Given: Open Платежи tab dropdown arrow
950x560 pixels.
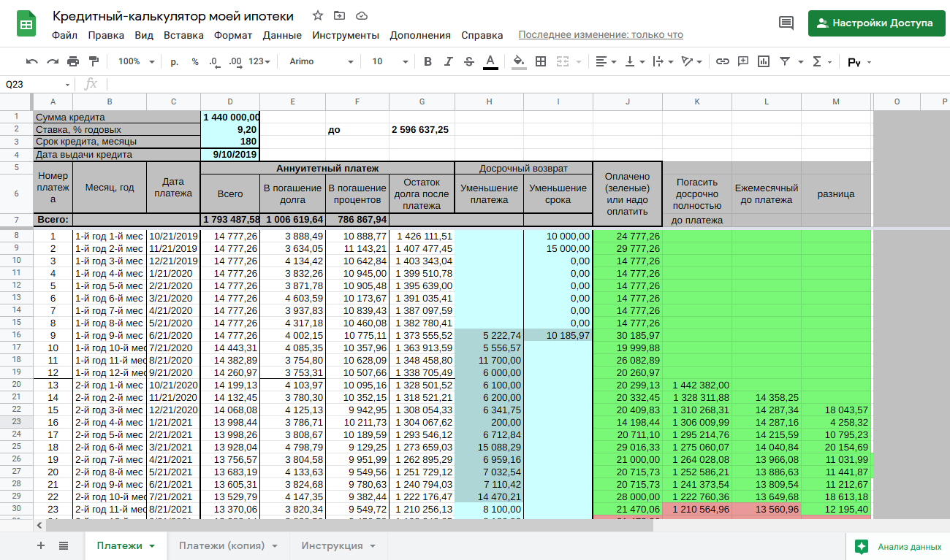Looking at the screenshot, I should [152, 546].
